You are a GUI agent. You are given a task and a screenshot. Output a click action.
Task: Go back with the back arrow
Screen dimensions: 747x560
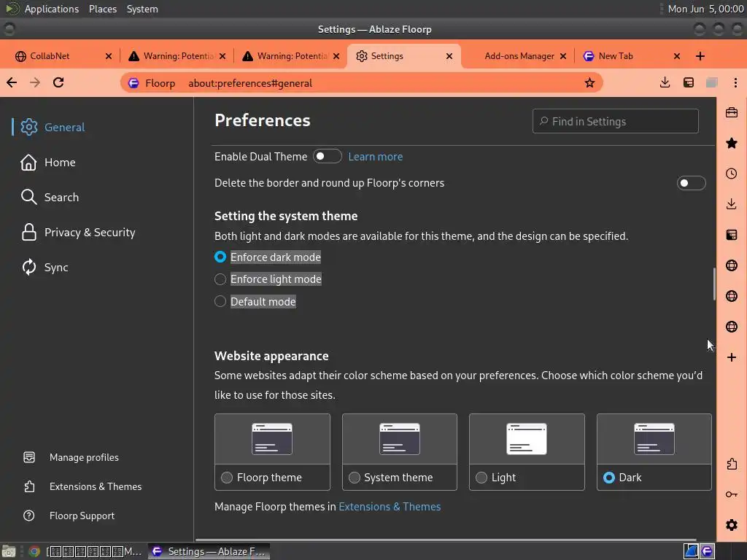(x=12, y=82)
